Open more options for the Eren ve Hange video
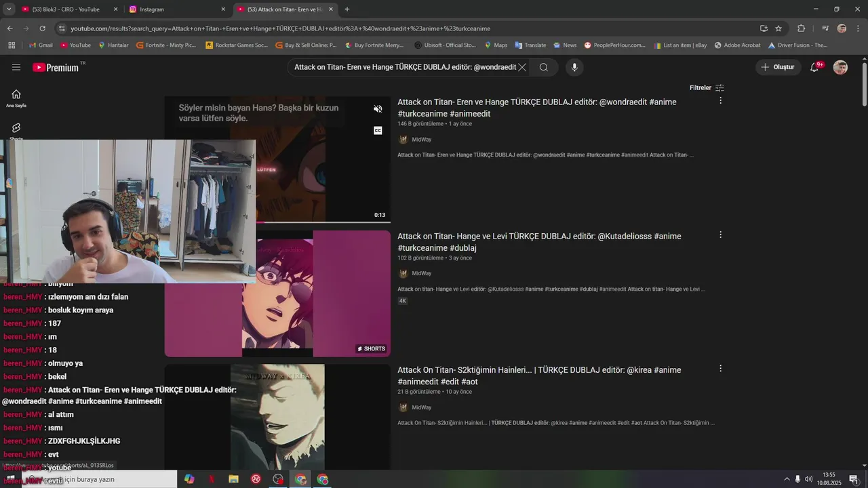This screenshot has height=488, width=868. [720, 100]
